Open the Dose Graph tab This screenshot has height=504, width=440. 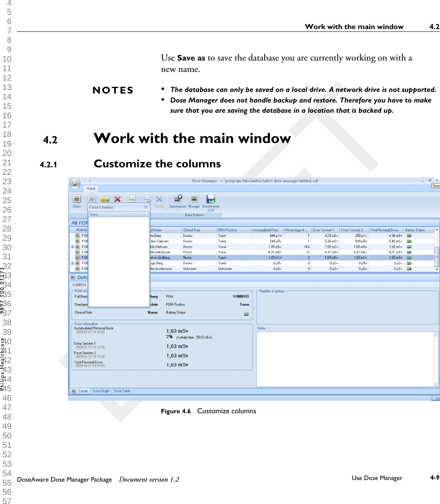pos(102,391)
